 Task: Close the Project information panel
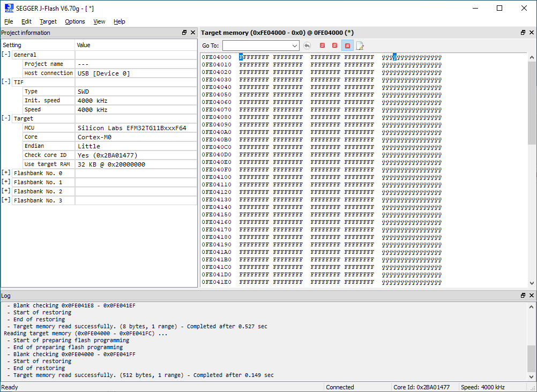[193, 33]
